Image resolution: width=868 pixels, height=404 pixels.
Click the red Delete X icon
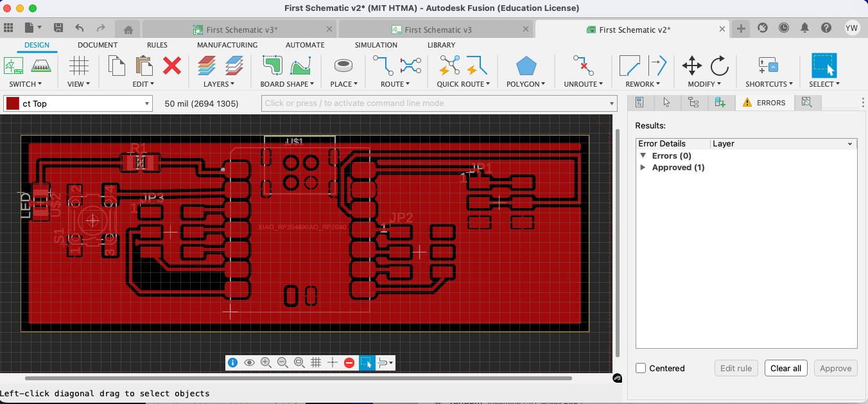(x=171, y=66)
